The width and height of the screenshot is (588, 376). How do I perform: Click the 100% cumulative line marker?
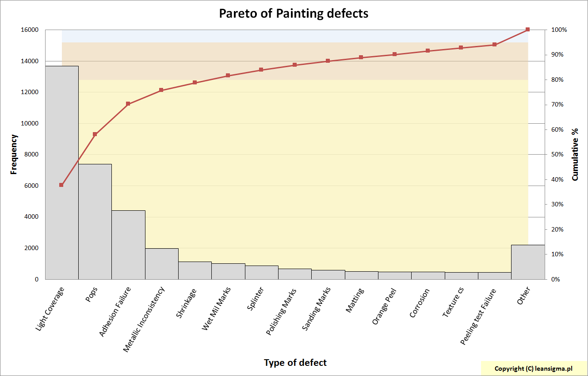click(x=528, y=30)
